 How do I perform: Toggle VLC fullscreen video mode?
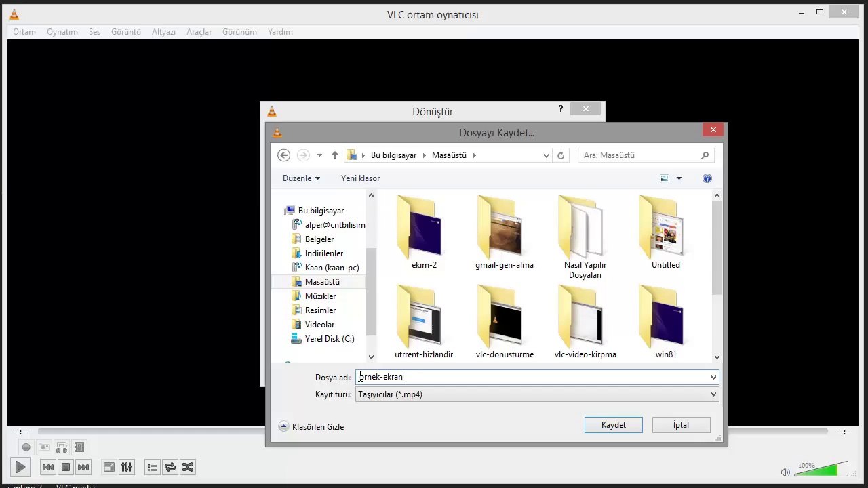tap(108, 467)
